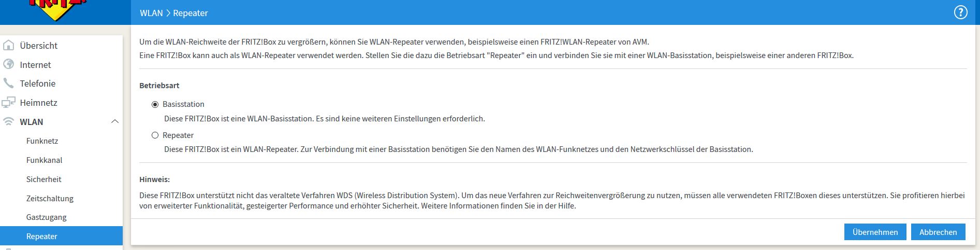Click the line starting 'Eine FRITZ!Box kann auch'

(x=496, y=55)
